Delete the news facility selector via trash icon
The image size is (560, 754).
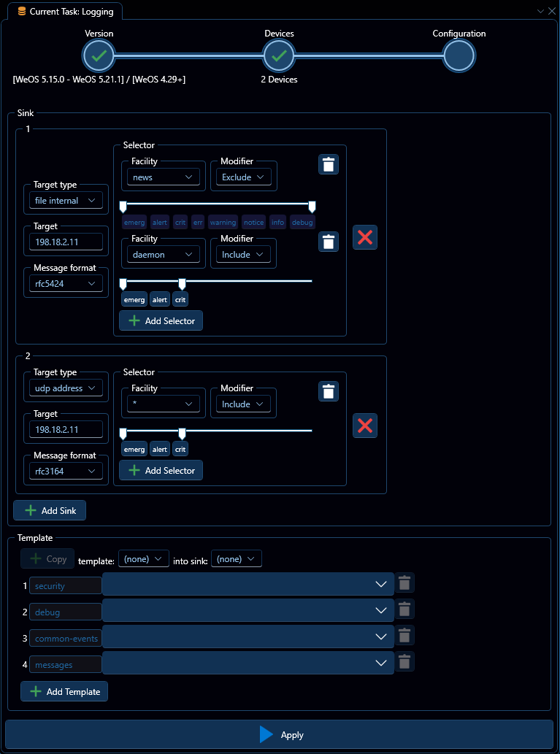328,164
